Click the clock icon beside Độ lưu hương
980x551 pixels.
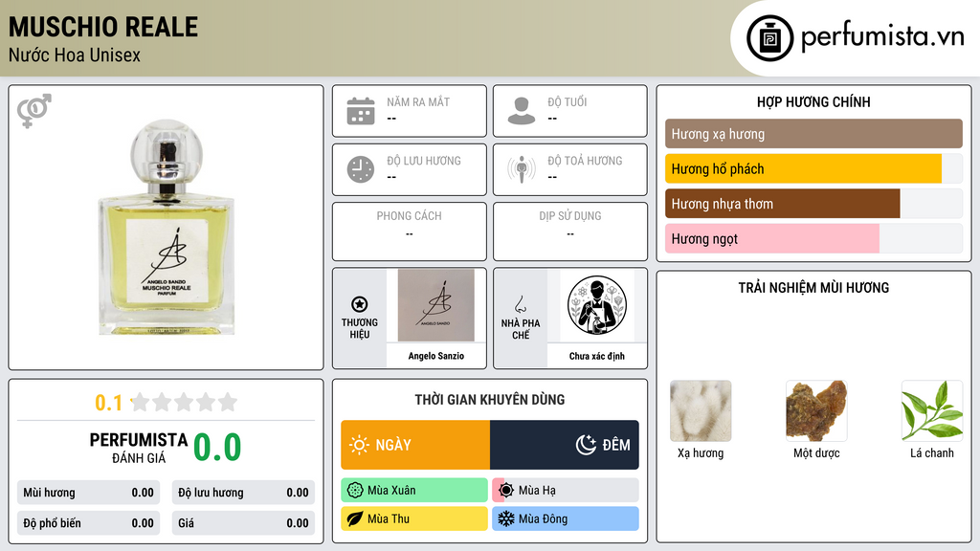tap(361, 169)
